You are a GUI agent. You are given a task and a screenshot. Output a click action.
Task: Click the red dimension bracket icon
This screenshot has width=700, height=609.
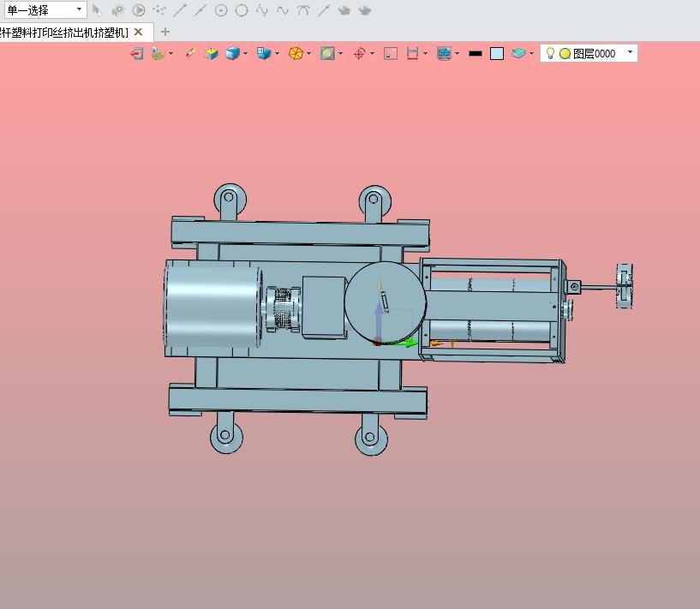pyautogui.click(x=412, y=54)
